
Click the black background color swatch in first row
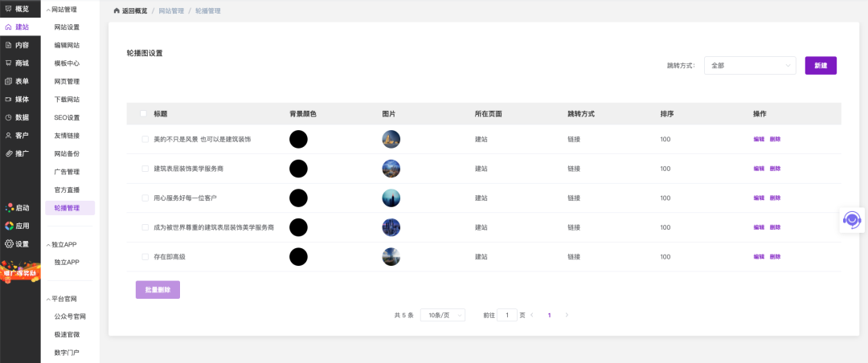(298, 139)
